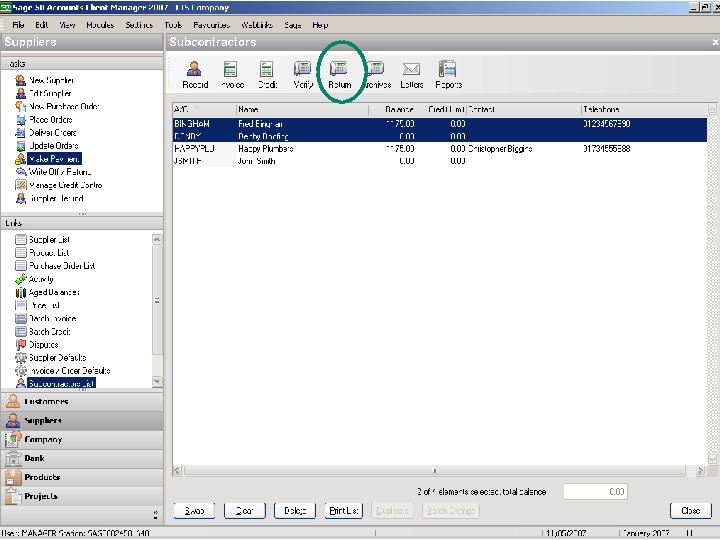Sort by Telephone column header
Viewport: 720px width, 540px height.
(x=644, y=109)
